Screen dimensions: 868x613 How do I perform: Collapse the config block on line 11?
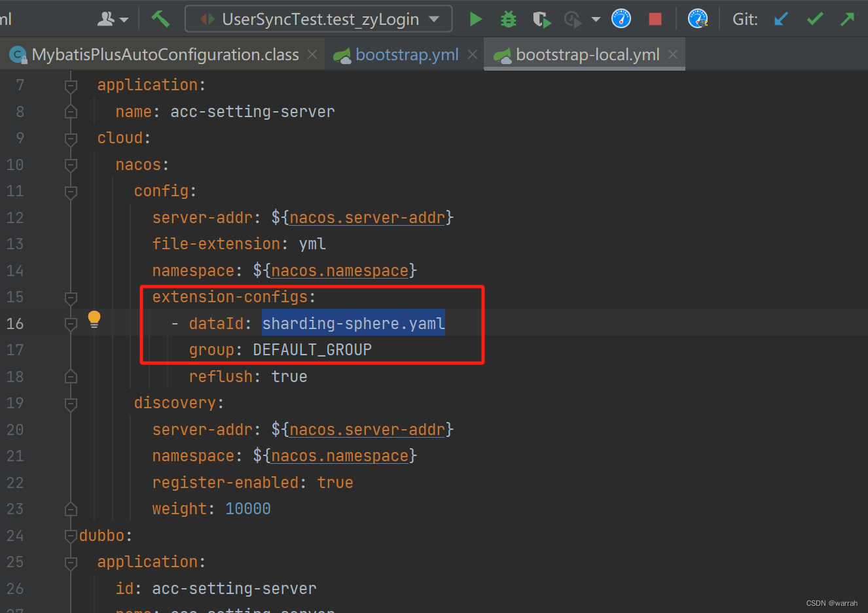71,192
